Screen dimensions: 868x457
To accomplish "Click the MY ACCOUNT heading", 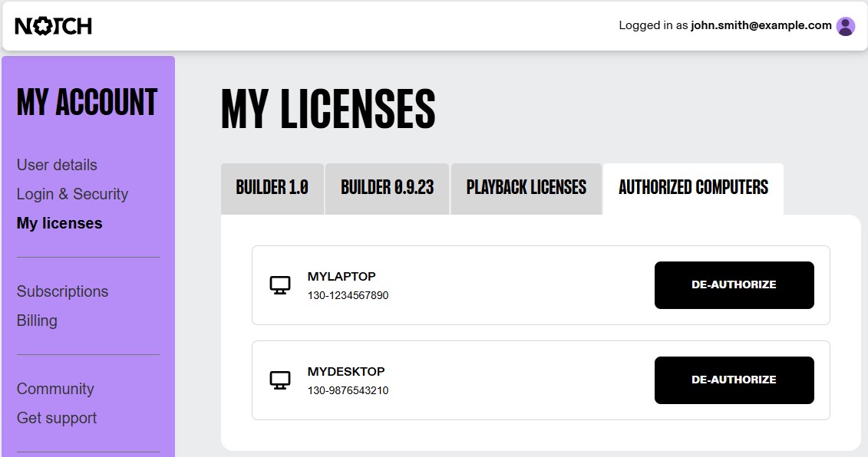I will coord(87,101).
